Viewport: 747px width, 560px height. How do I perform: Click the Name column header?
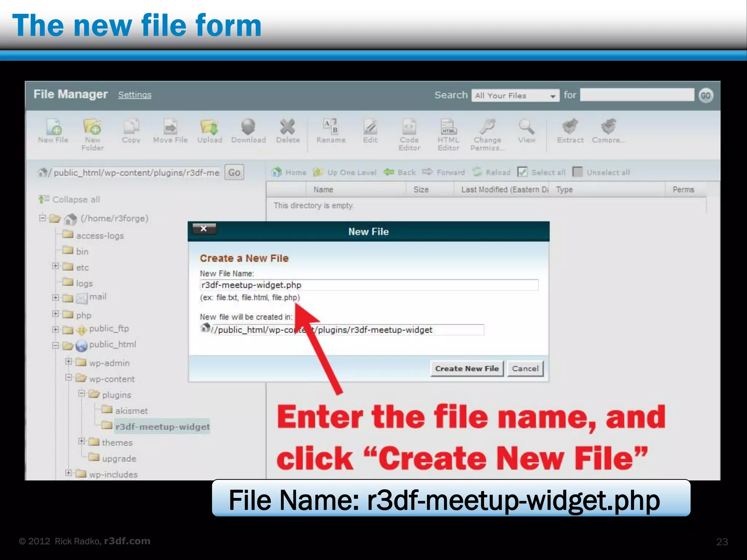pos(356,190)
